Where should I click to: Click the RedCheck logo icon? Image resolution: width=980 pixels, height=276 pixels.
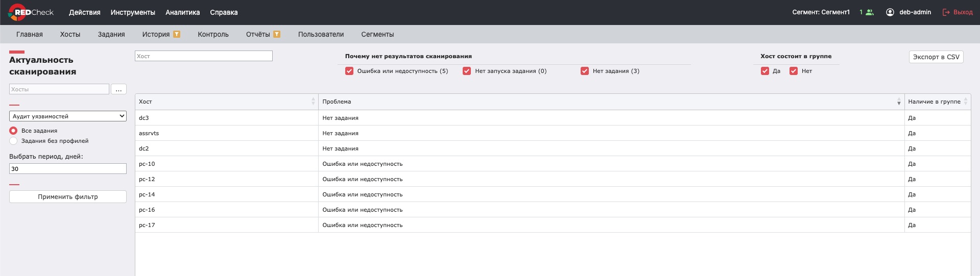(17, 12)
